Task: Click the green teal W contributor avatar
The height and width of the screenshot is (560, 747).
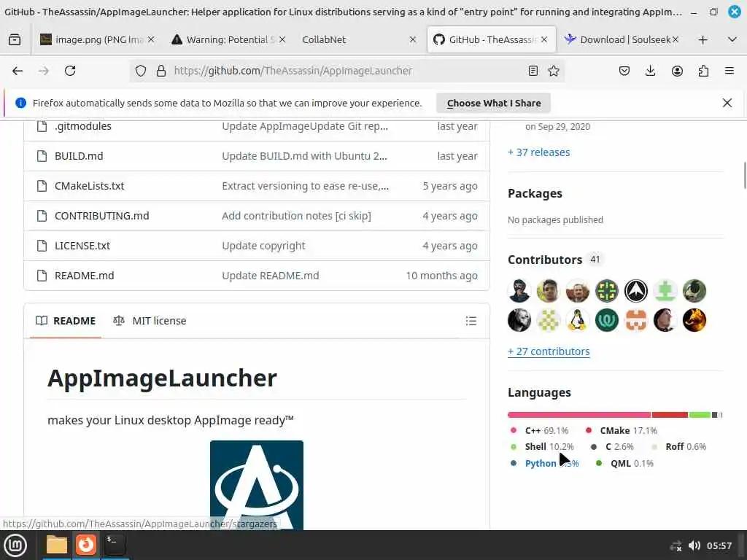Action: [x=606, y=320]
